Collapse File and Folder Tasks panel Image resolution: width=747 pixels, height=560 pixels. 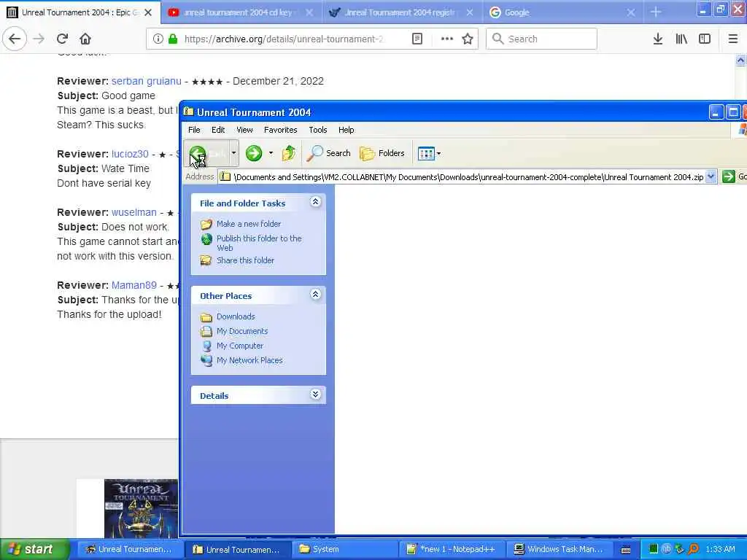315,202
